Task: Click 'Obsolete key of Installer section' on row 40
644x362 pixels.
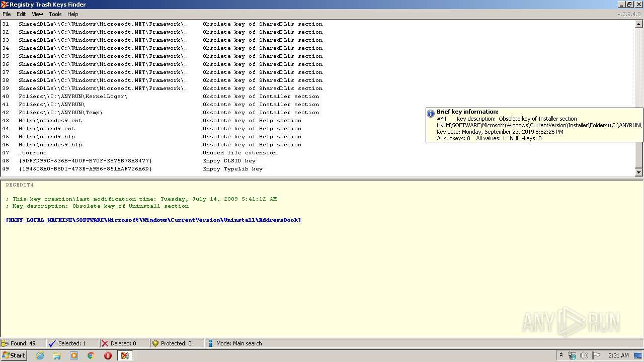Action: point(261,97)
